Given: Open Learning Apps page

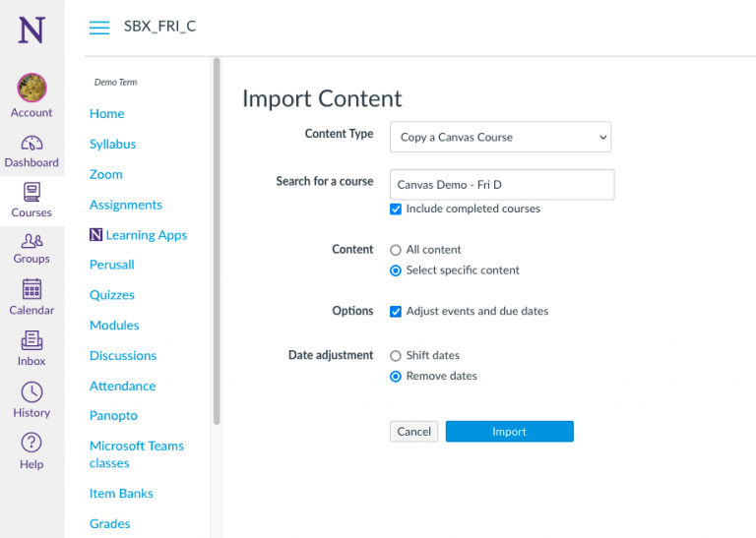Looking at the screenshot, I should point(147,235).
